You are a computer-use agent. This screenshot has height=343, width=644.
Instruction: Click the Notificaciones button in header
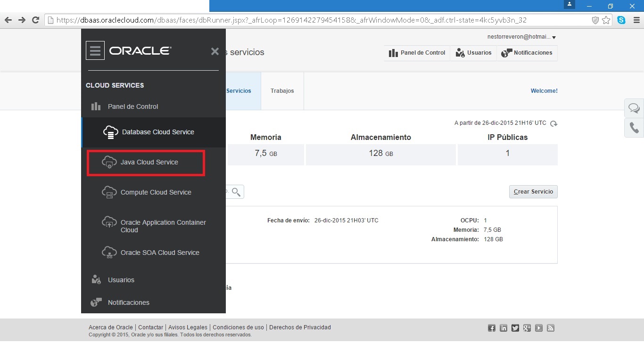click(x=527, y=53)
